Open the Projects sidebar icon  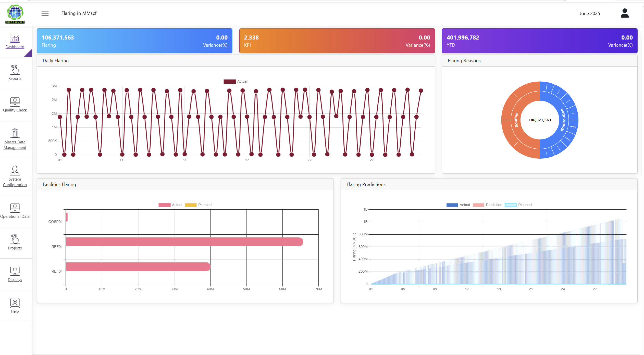point(15,239)
